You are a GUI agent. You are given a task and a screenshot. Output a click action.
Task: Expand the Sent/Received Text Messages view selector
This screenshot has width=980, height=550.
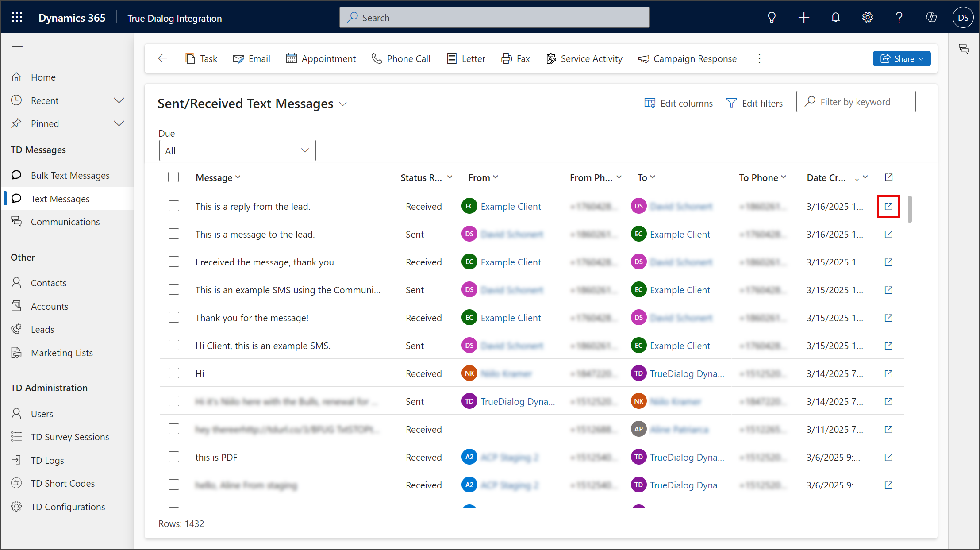click(343, 104)
